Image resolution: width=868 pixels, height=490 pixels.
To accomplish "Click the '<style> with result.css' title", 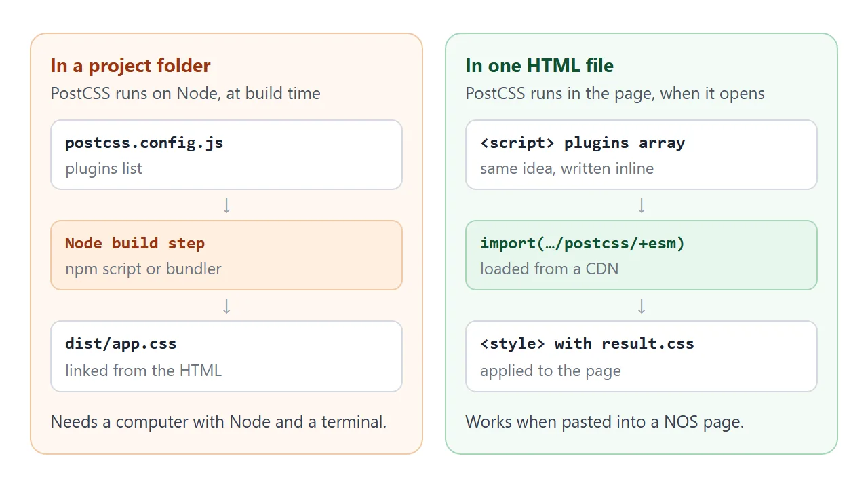I will pos(587,343).
